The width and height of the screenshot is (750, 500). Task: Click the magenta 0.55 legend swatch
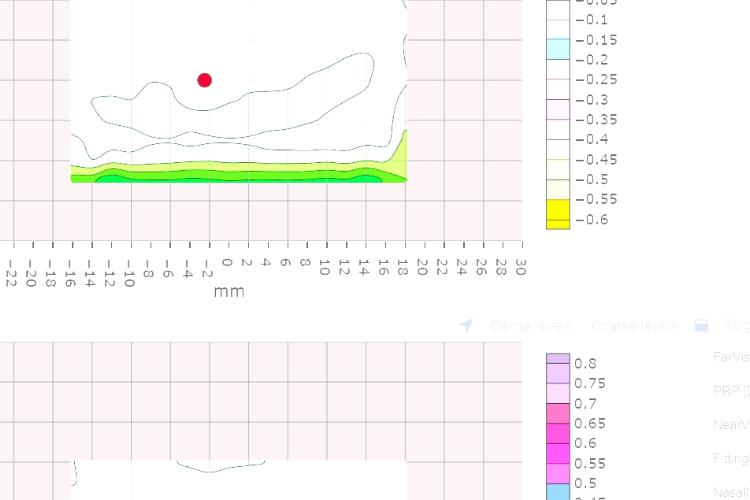click(557, 453)
